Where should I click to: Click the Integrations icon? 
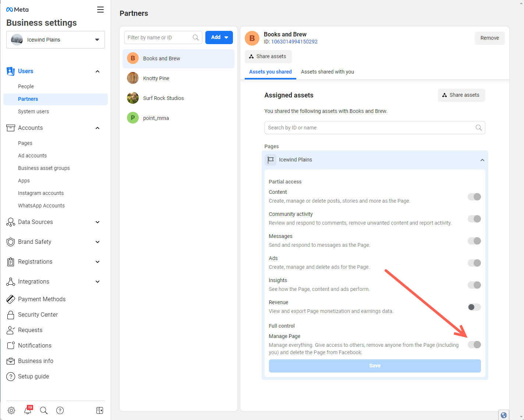(x=11, y=282)
